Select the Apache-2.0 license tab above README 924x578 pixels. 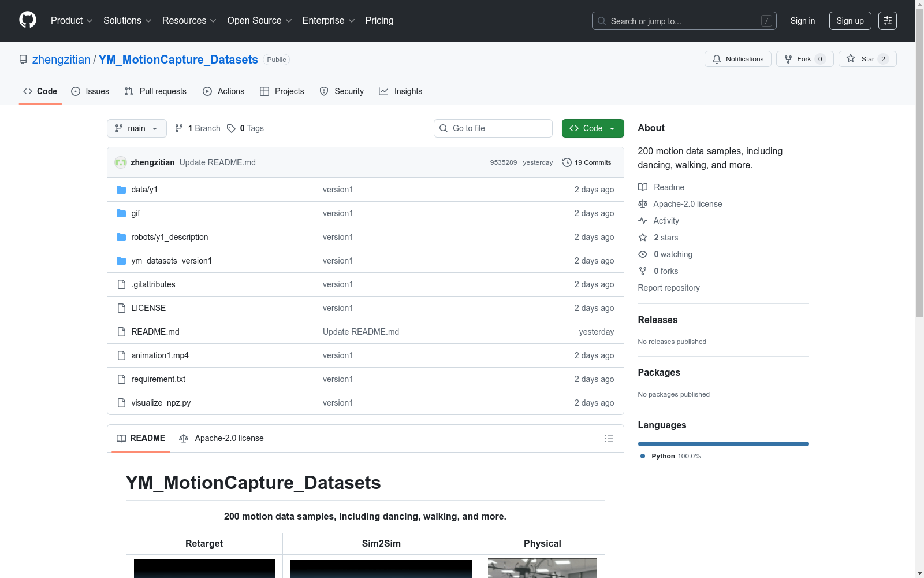[x=221, y=438]
